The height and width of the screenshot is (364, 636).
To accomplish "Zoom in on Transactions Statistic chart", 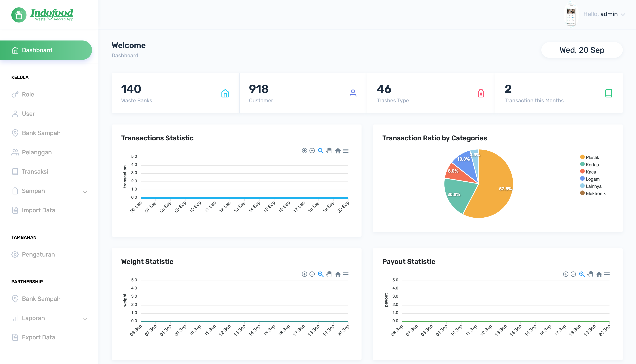I will tap(304, 151).
